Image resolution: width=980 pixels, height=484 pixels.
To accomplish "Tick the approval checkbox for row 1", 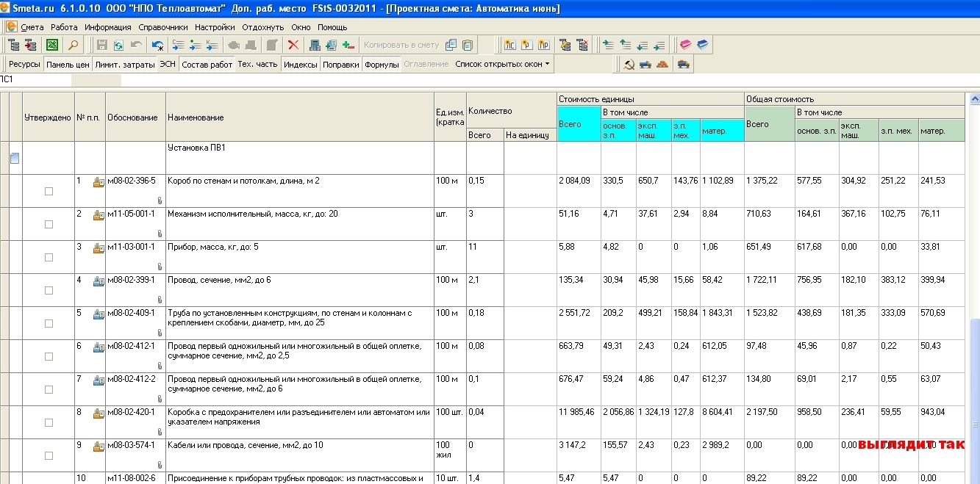I will [49, 191].
